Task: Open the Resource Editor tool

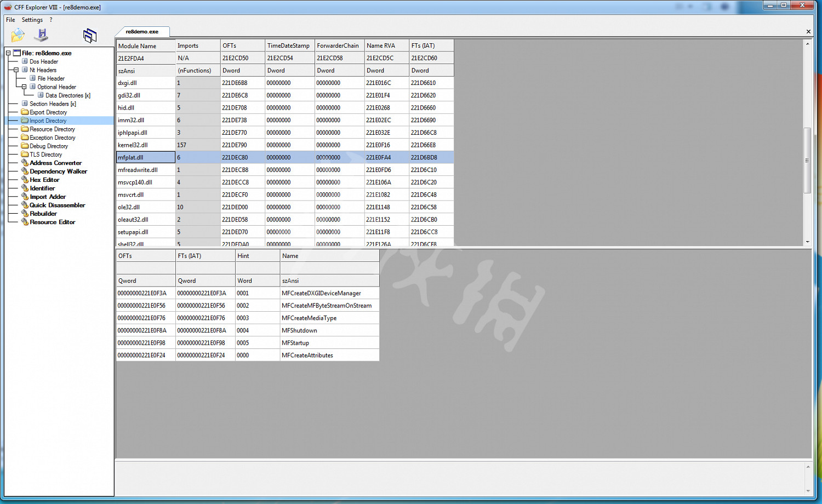Action: pos(53,222)
